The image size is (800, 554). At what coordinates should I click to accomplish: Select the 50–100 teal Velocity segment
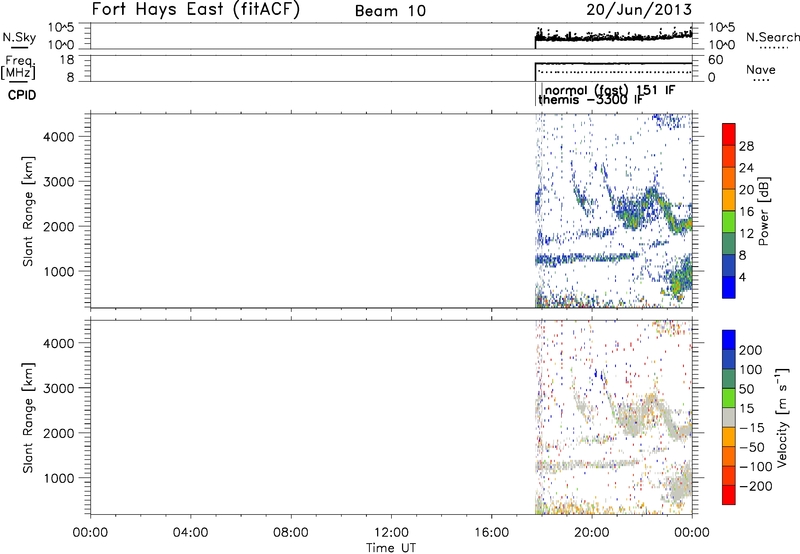[729, 379]
